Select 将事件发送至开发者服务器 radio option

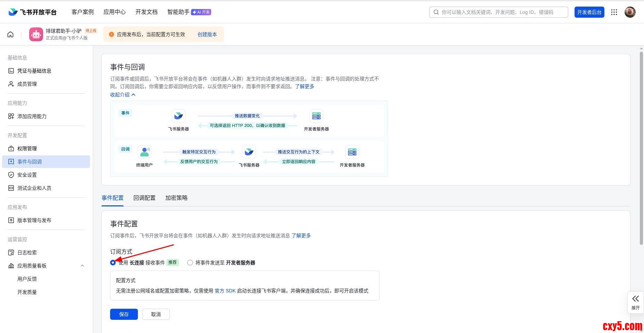click(190, 263)
